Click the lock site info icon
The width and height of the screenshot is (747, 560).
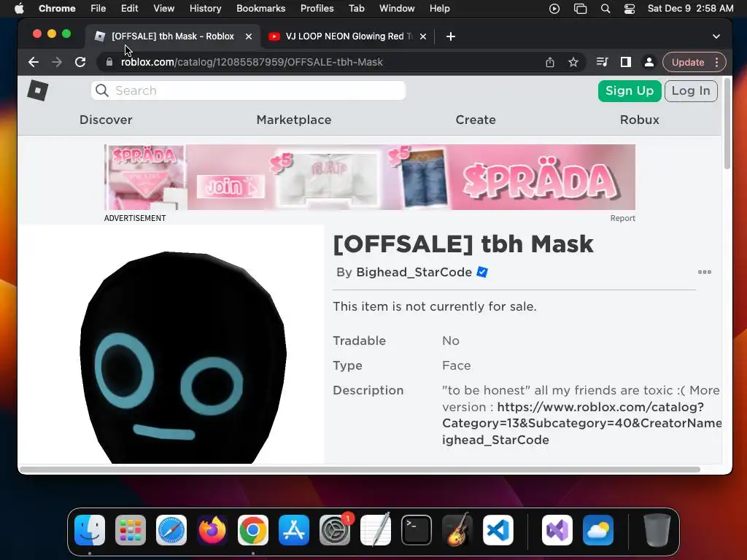[x=109, y=62]
